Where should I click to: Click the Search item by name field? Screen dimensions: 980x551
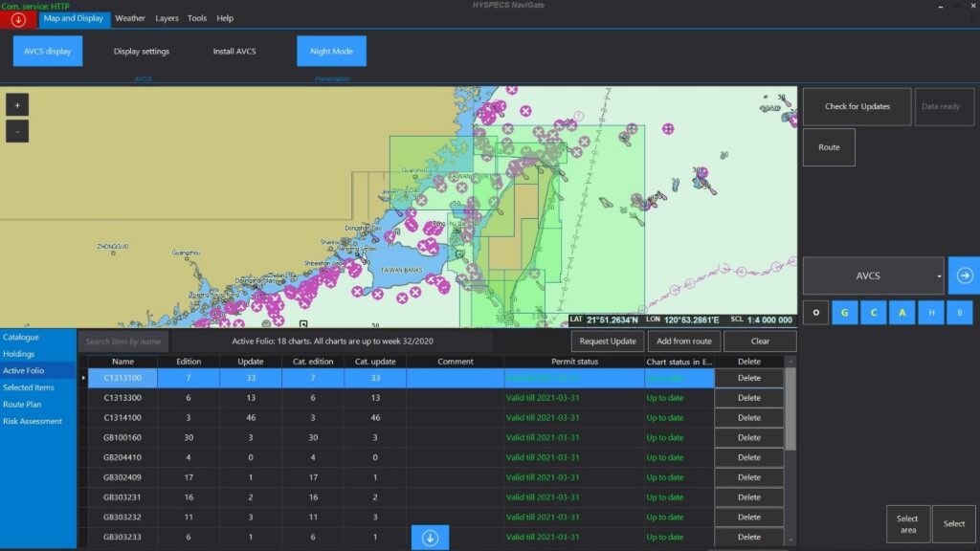pos(123,342)
